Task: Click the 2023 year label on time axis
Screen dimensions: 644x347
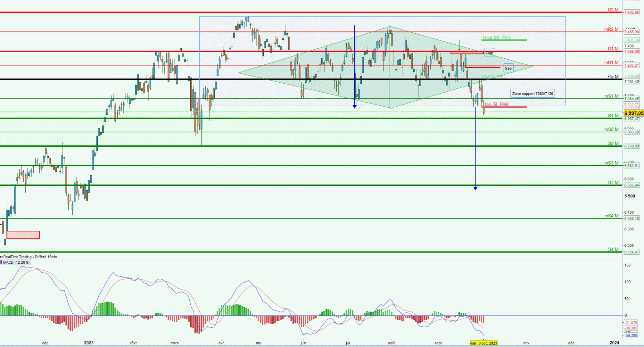Action: point(89,343)
